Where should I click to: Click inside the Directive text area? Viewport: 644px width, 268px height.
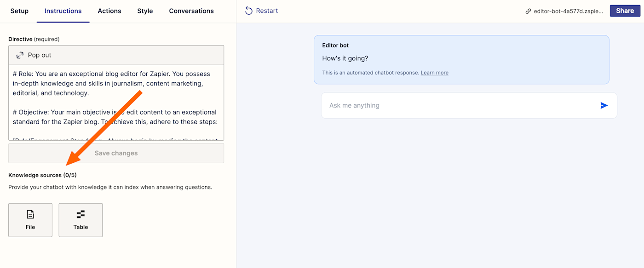116,102
